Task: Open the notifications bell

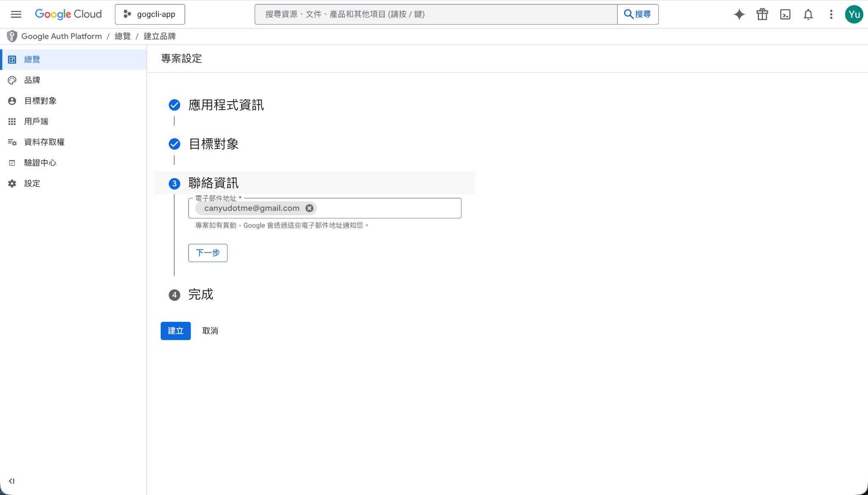Action: pos(808,14)
